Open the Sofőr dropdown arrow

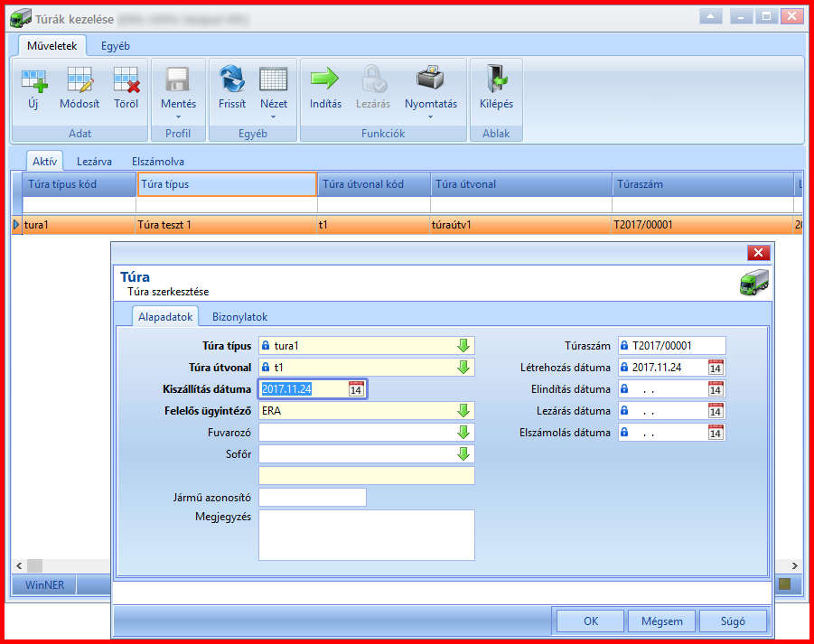[463, 454]
